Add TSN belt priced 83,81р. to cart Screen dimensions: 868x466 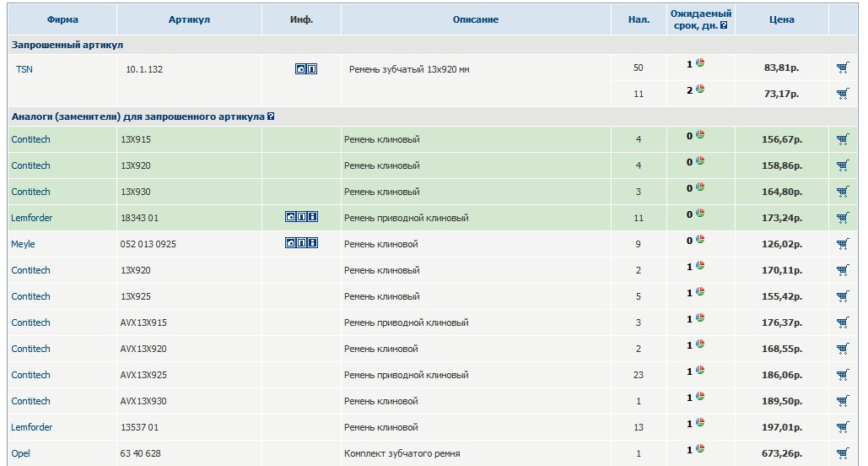842,68
